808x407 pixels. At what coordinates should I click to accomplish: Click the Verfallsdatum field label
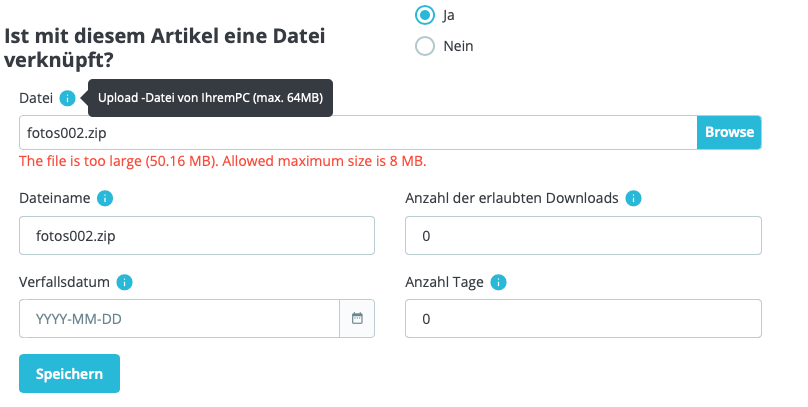(x=64, y=282)
